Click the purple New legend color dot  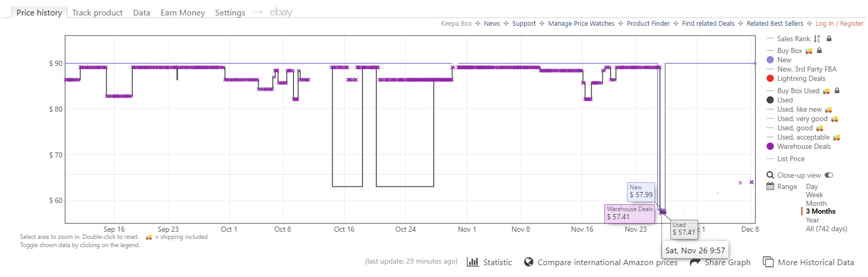click(770, 60)
